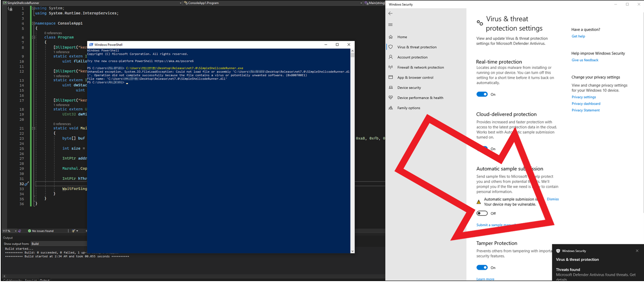Image resolution: width=644 pixels, height=283 pixels.
Task: Collapse the class Program block
Action: (x=33, y=37)
